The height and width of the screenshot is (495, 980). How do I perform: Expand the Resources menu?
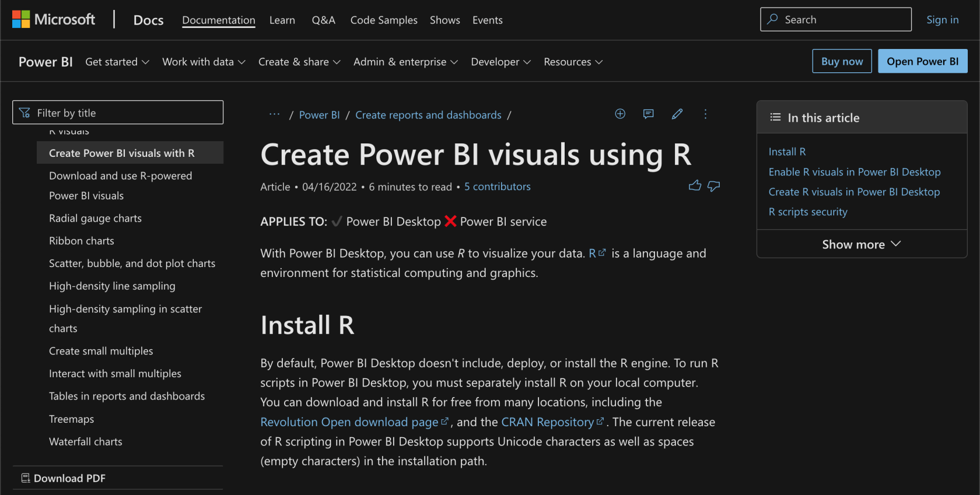click(573, 62)
